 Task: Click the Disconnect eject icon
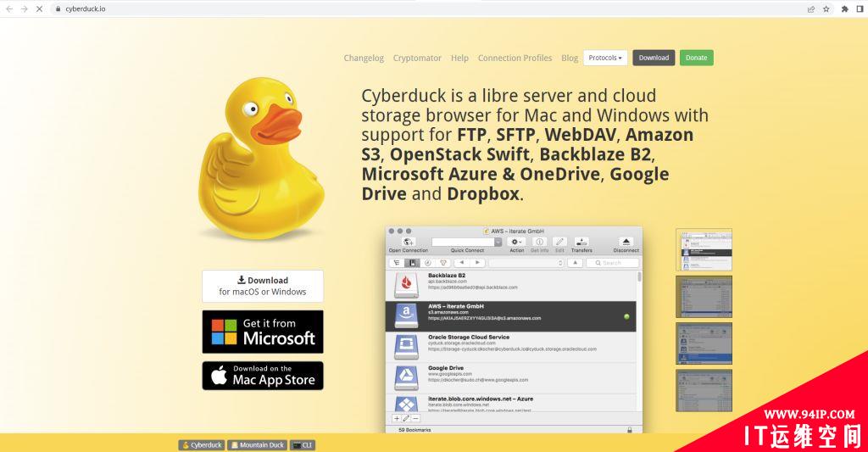pyautogui.click(x=626, y=242)
